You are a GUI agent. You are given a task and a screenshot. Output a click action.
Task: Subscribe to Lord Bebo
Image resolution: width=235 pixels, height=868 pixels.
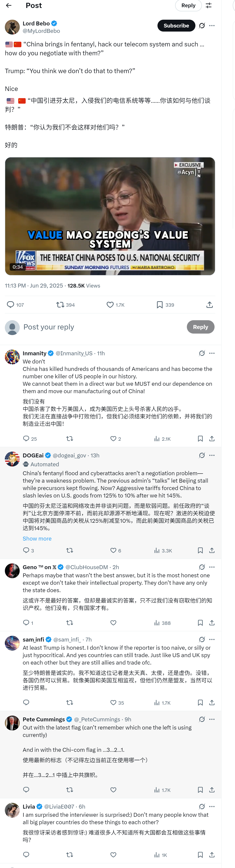click(x=176, y=26)
